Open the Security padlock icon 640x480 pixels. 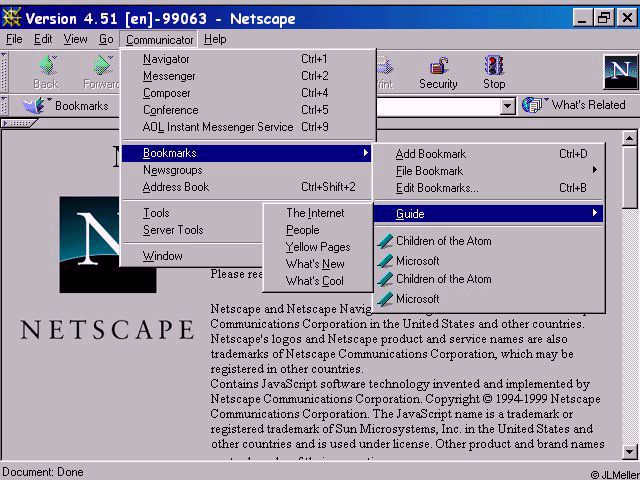click(438, 66)
